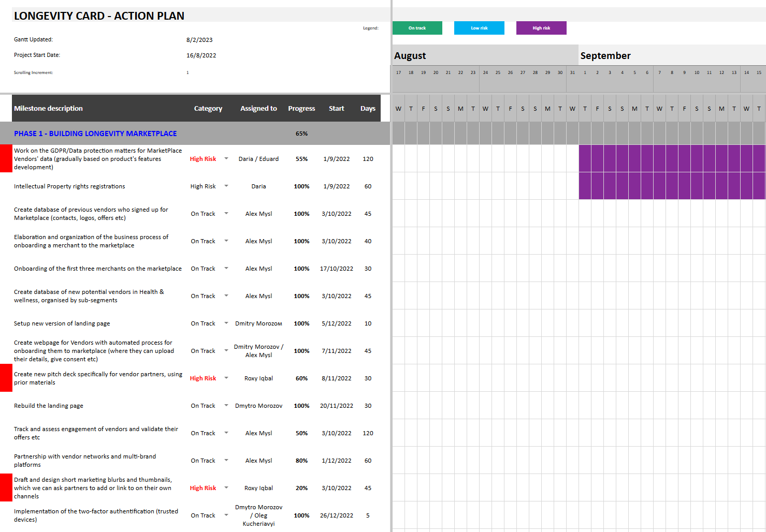Click the purple High risk legend swatch

(541, 28)
